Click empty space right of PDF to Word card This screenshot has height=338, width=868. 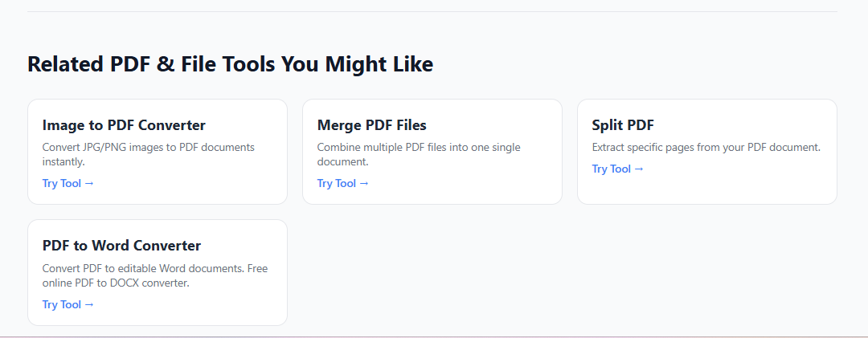(x=563, y=273)
